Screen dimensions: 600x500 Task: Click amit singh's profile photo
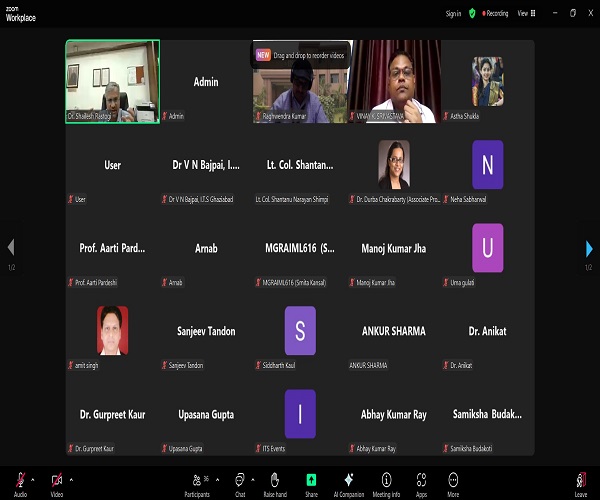pos(112,331)
